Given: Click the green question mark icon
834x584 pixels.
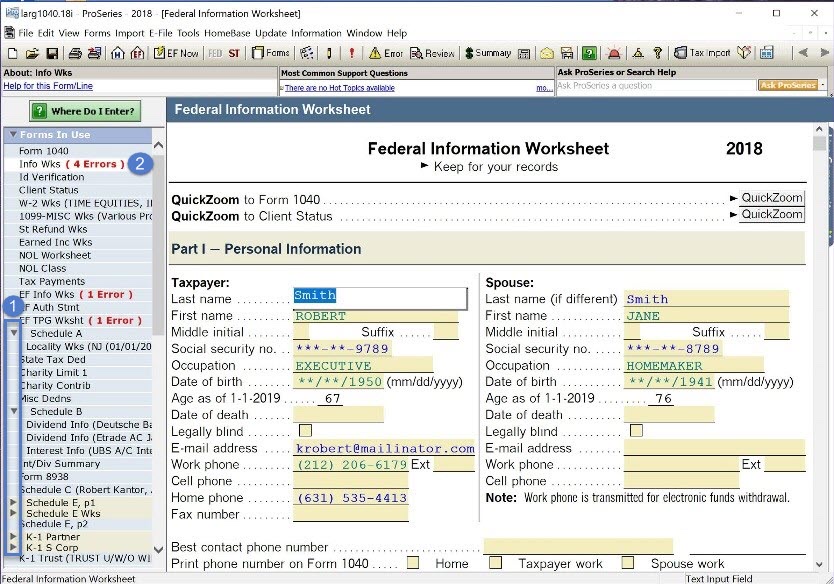Looking at the screenshot, I should coord(589,53).
